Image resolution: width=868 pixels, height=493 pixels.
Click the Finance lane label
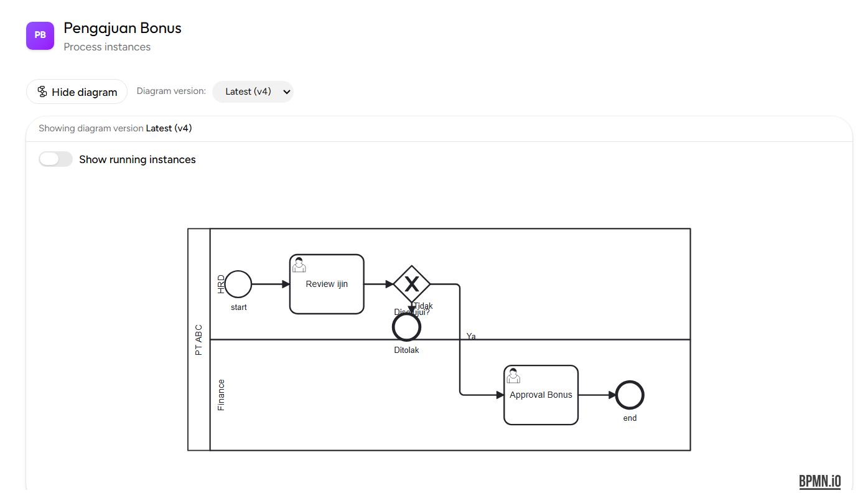click(221, 395)
